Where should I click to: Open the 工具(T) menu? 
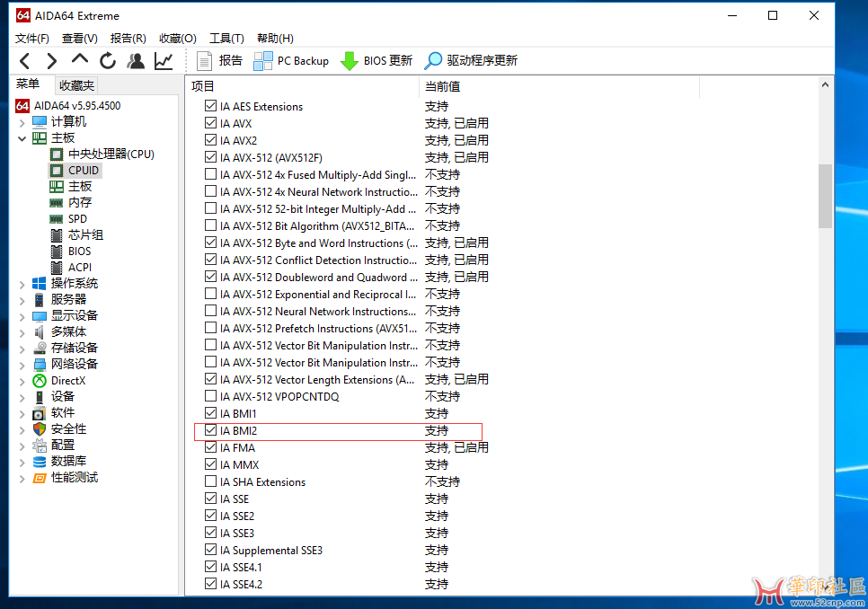pyautogui.click(x=226, y=38)
